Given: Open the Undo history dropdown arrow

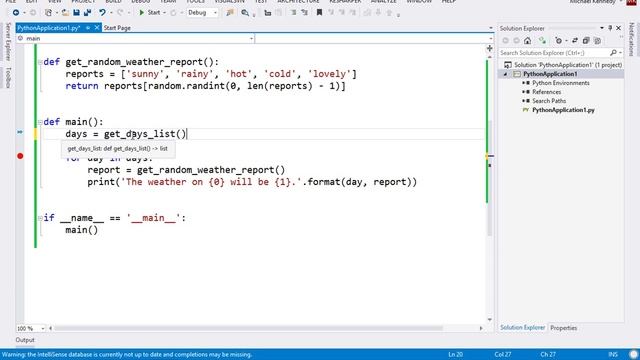Looking at the screenshot, I should pos(110,13).
